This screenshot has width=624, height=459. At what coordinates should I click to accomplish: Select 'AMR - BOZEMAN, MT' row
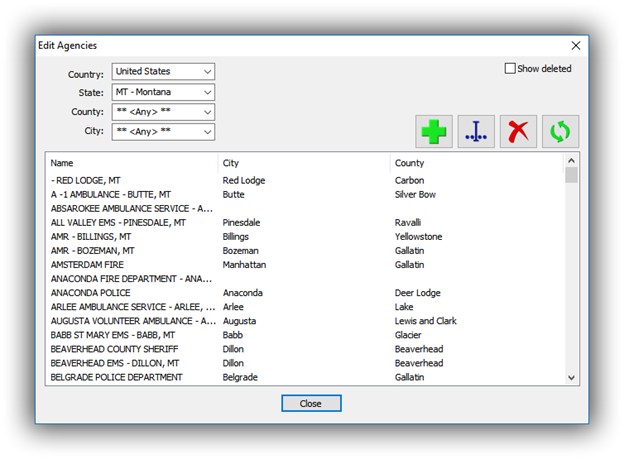[x=305, y=251]
